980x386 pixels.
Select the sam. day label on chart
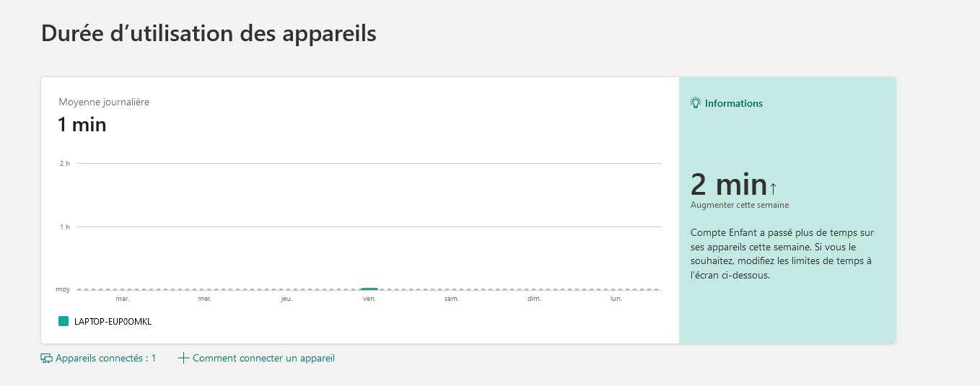452,299
